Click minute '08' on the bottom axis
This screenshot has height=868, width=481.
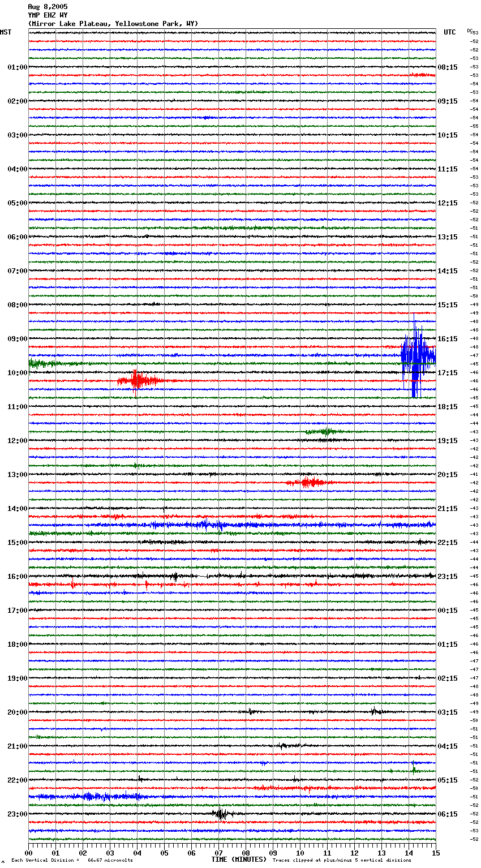[x=246, y=853]
